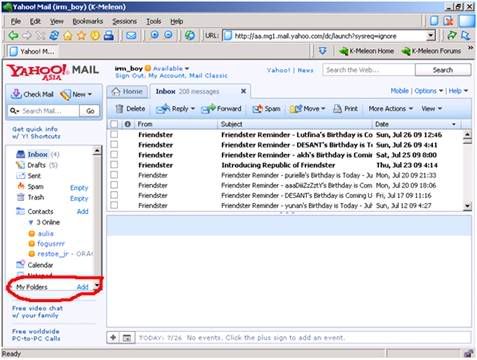Click the Search Mail input field

[49, 111]
